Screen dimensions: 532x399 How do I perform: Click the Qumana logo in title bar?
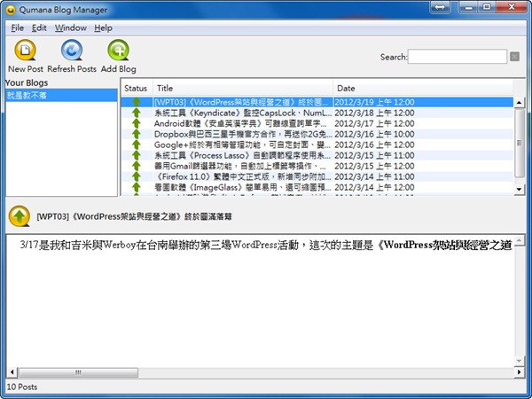point(11,10)
